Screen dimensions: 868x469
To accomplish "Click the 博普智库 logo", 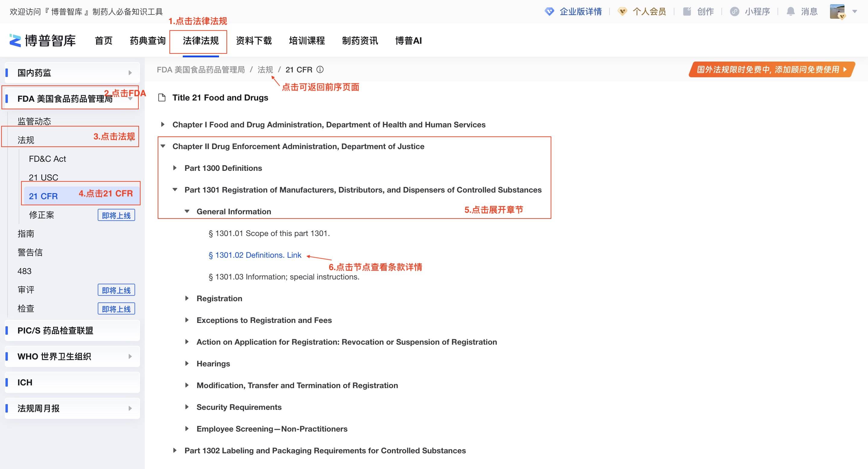I will 43,40.
